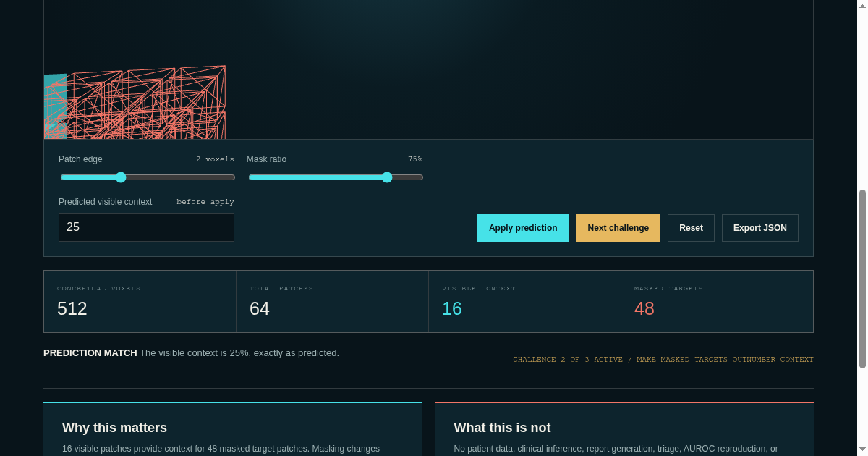Click the PREDICTION MATCH status message
868x456 pixels.
[x=191, y=353]
